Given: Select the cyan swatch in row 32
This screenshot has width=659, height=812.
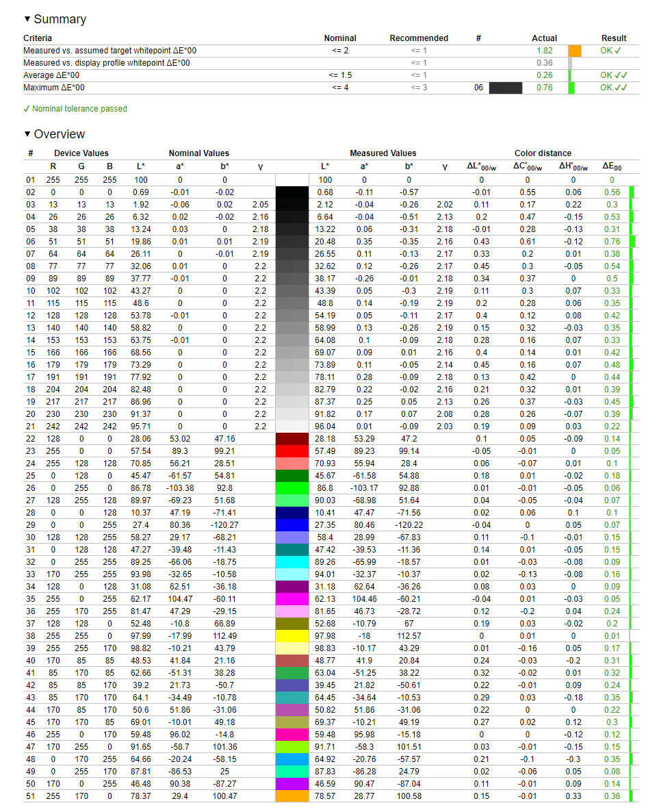Looking at the screenshot, I should (292, 562).
